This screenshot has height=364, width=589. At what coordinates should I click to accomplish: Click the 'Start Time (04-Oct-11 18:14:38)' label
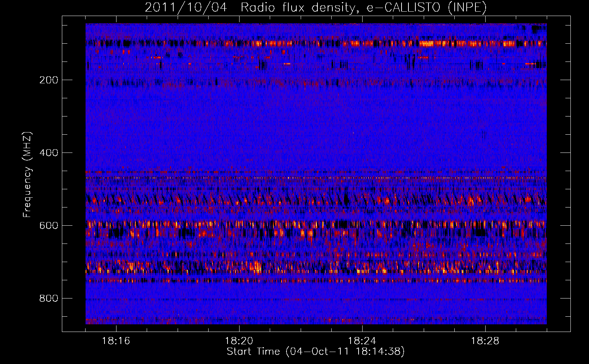point(316,352)
